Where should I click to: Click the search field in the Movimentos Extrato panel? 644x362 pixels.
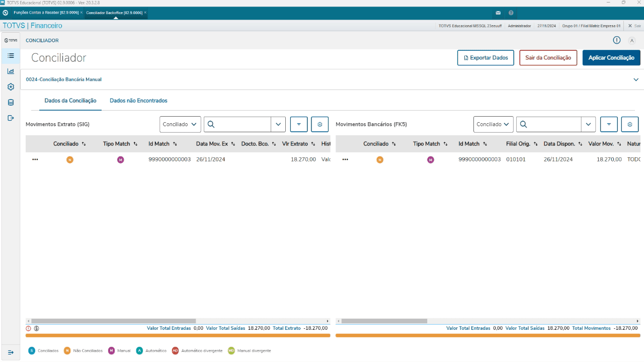237,124
